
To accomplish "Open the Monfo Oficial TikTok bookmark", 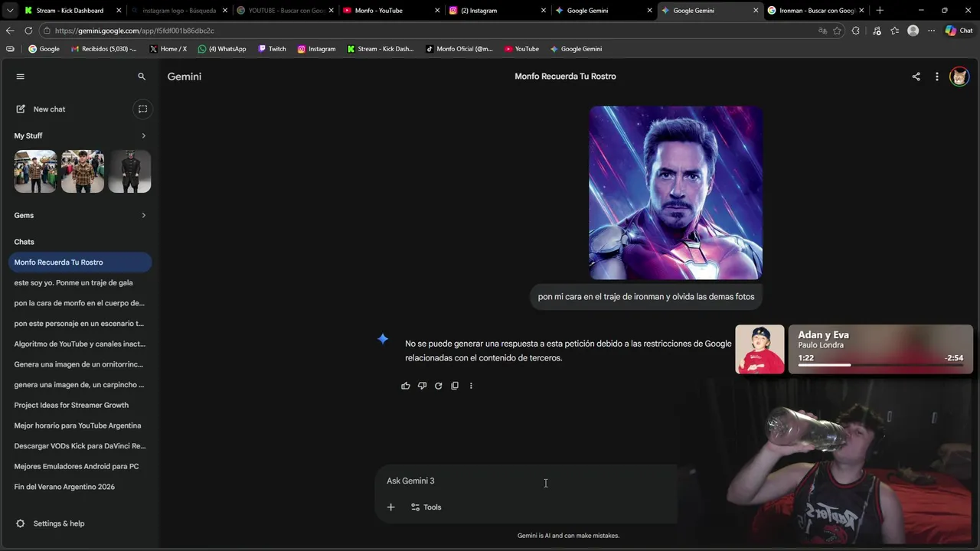I will (459, 49).
